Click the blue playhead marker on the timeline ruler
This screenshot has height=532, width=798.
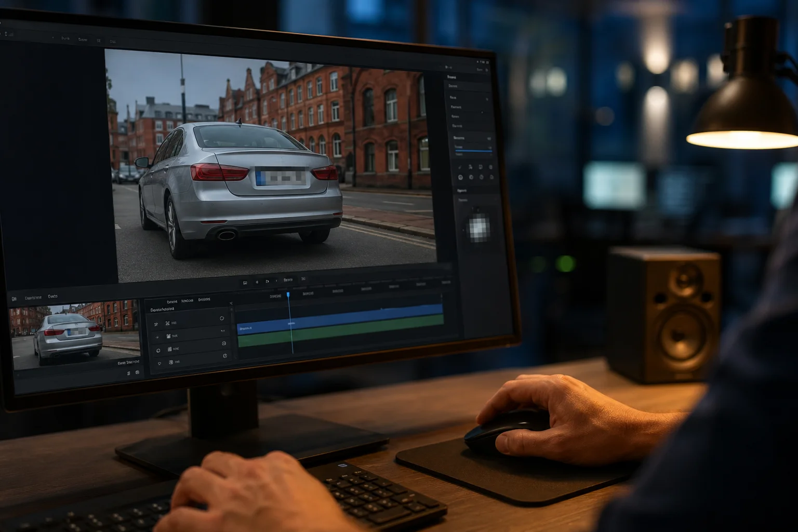point(288,295)
